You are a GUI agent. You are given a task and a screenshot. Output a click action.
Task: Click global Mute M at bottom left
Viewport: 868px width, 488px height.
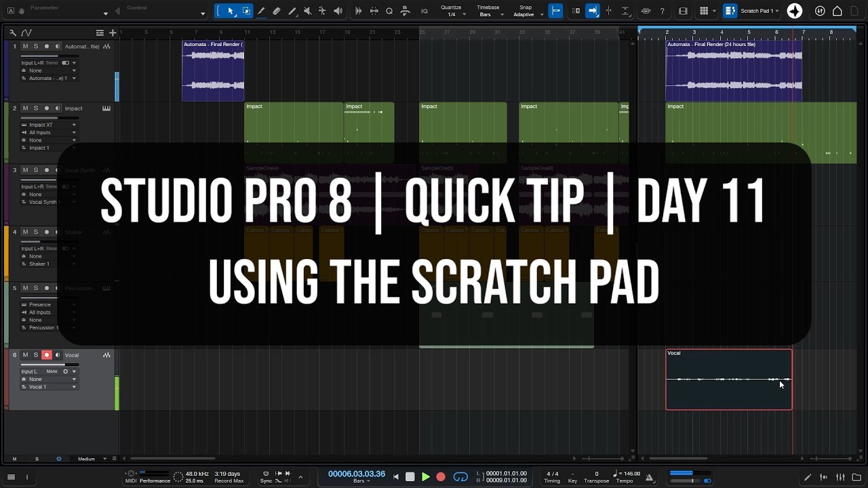[x=14, y=459]
